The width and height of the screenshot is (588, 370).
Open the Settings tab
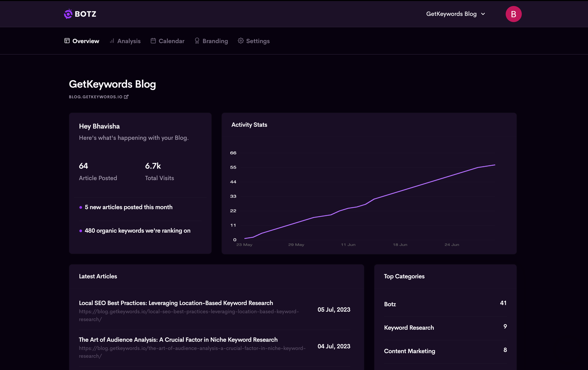click(x=258, y=41)
